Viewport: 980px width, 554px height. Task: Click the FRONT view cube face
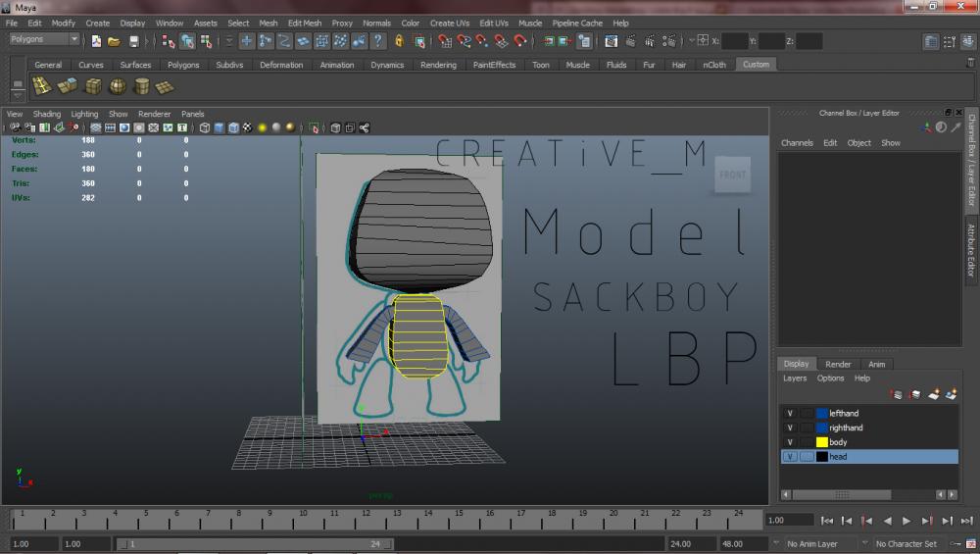tap(732, 176)
